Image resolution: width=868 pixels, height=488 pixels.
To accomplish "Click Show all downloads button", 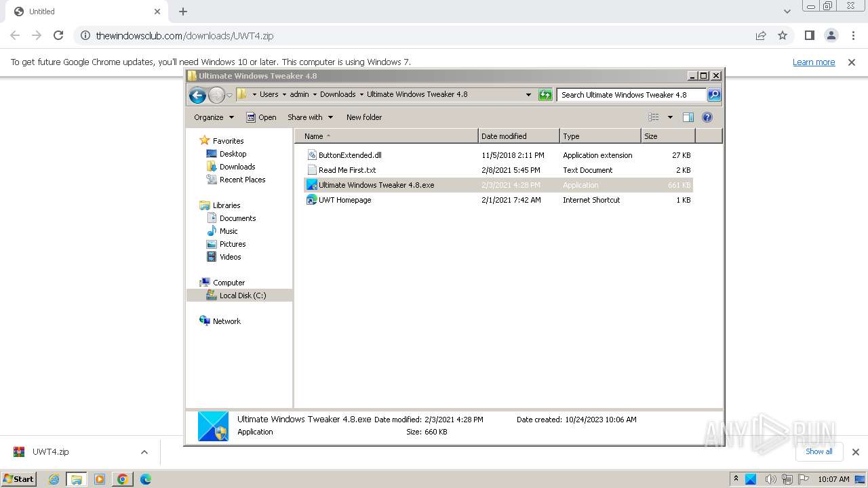I will click(x=818, y=451).
